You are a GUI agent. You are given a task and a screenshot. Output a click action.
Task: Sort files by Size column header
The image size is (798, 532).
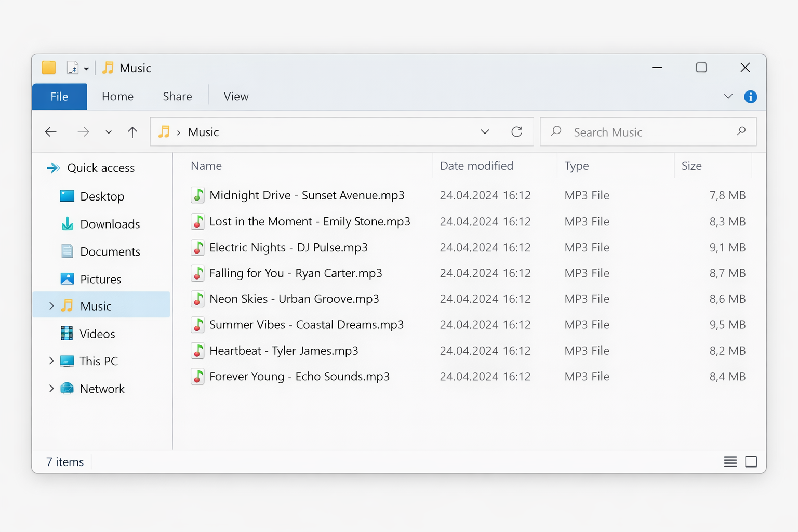click(691, 166)
